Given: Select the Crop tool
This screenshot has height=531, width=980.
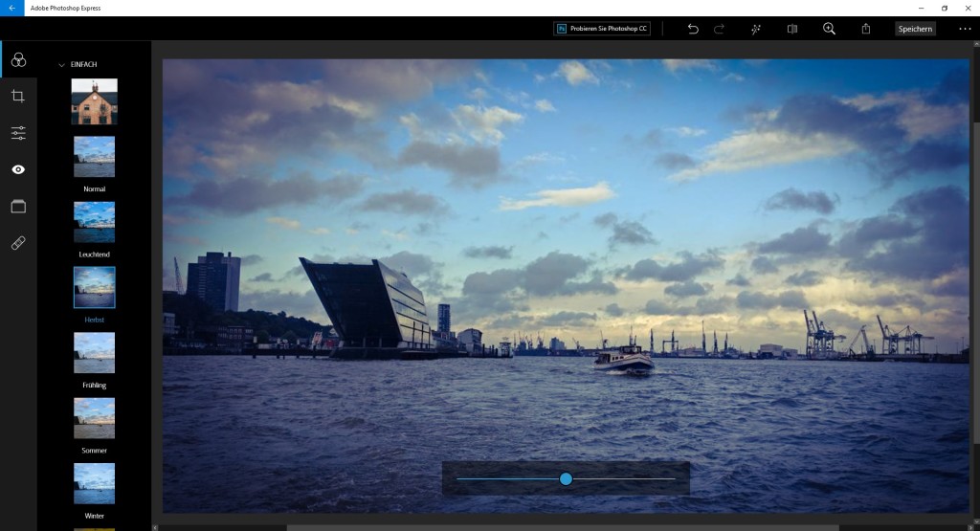Looking at the screenshot, I should click(18, 96).
